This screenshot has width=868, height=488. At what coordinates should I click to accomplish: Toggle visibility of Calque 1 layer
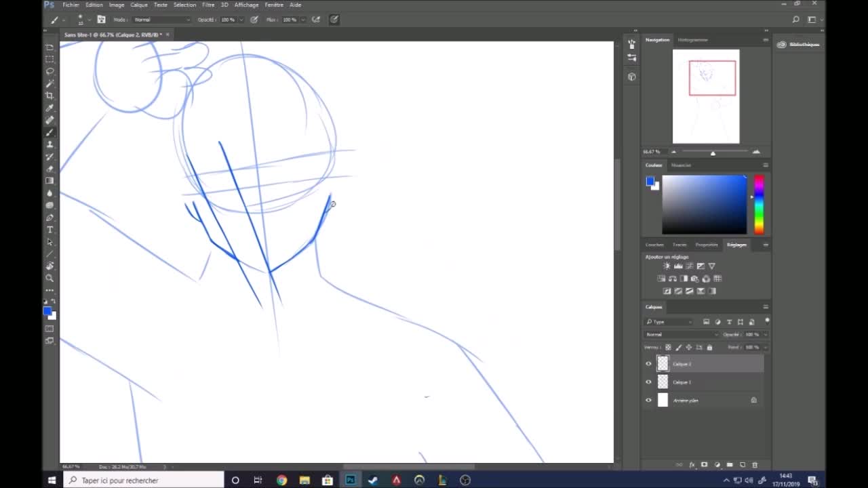click(x=648, y=382)
